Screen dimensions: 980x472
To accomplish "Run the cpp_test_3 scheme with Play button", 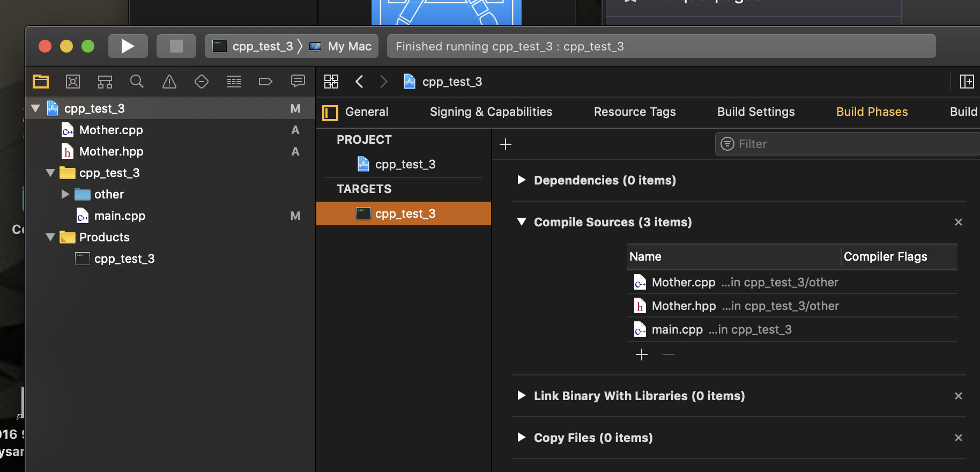I will [128, 46].
